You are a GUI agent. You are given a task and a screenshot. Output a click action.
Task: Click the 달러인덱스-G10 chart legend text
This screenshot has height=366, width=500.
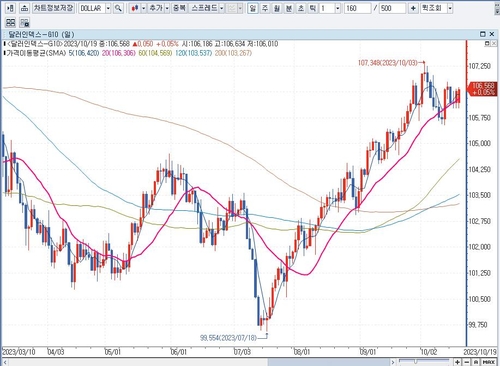click(x=35, y=44)
